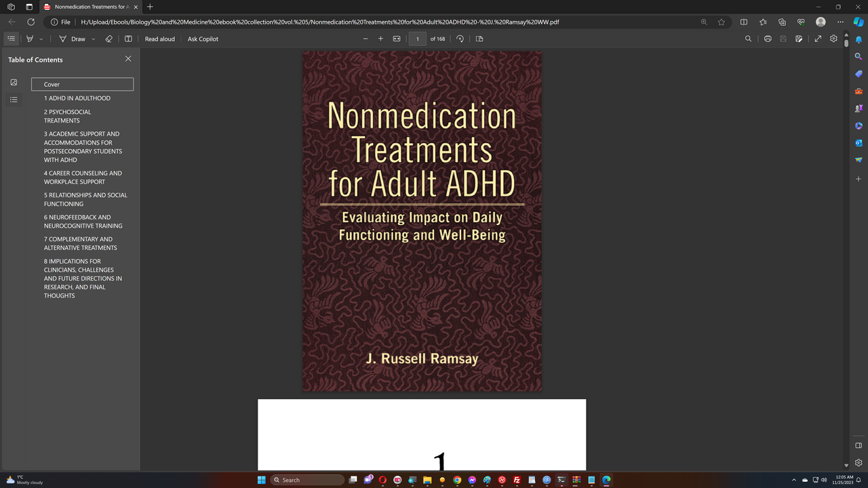Show hidden system tray icons chevron

(793, 480)
